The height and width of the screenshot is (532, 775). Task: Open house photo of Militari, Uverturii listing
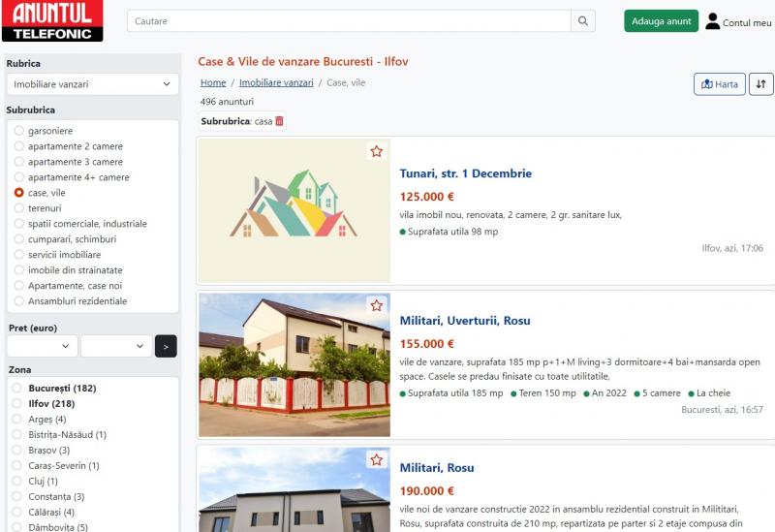[x=294, y=365]
